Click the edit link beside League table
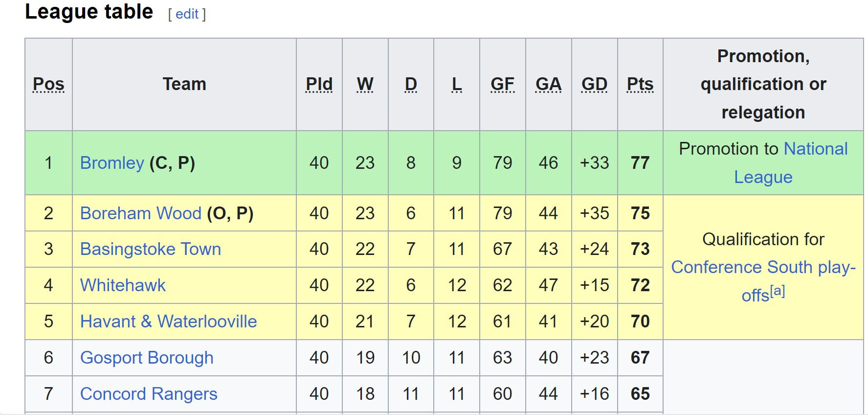This screenshot has width=868, height=415. [187, 14]
